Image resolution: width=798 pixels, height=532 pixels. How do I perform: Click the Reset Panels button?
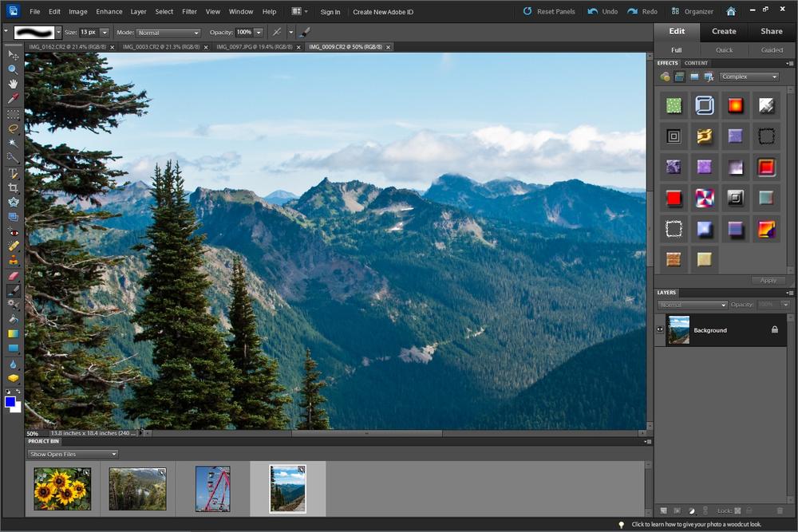click(x=549, y=12)
